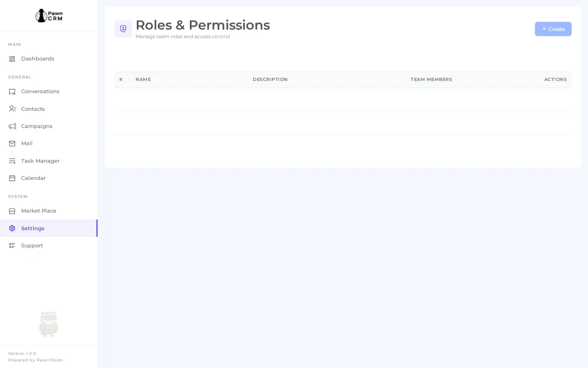Click the shield badge beside Roles & Permissions
The width and height of the screenshot is (588, 368).
click(123, 29)
